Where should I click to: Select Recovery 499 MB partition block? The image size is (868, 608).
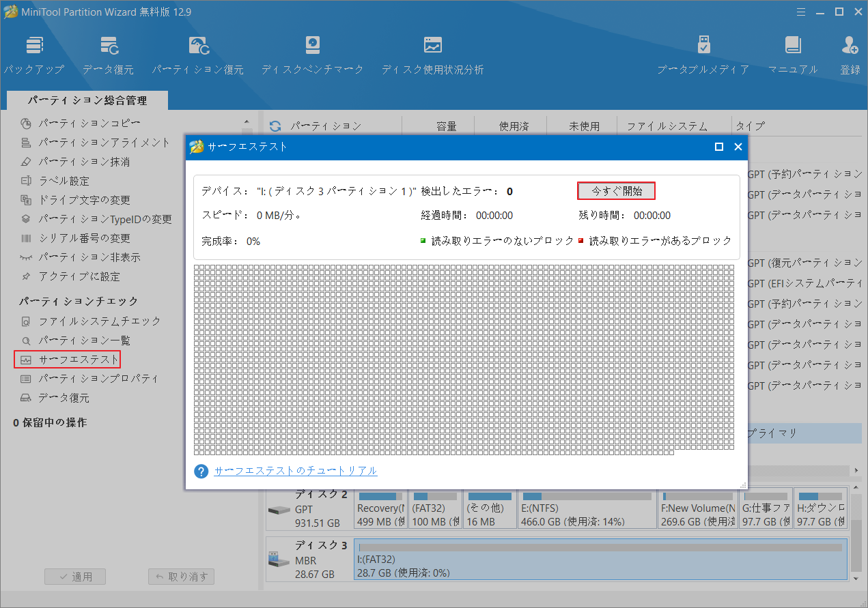(380, 508)
